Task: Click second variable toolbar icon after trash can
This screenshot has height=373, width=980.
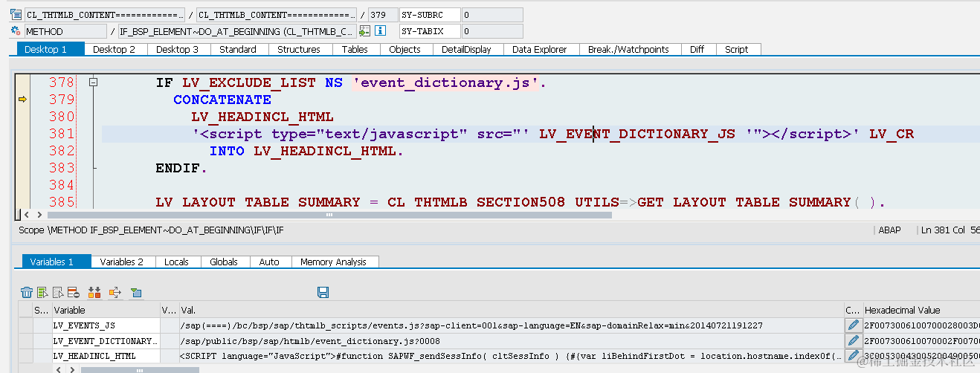Action: point(42,293)
